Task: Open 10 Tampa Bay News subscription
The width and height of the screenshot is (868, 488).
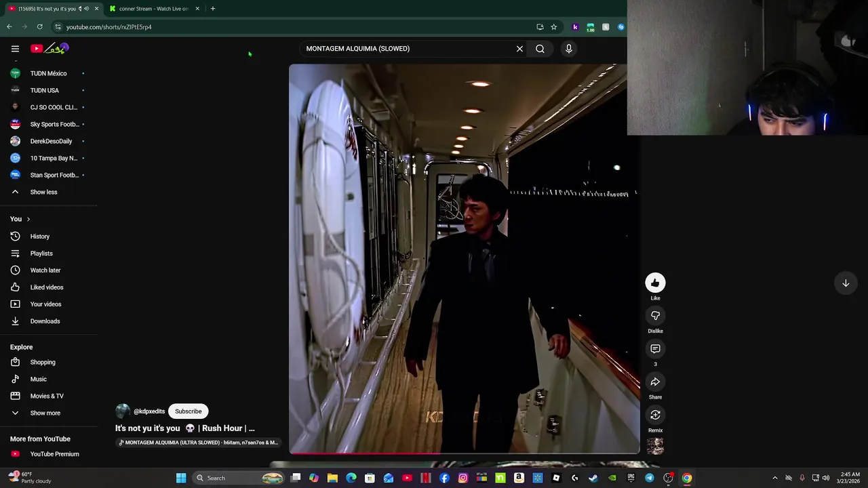Action: click(x=48, y=158)
